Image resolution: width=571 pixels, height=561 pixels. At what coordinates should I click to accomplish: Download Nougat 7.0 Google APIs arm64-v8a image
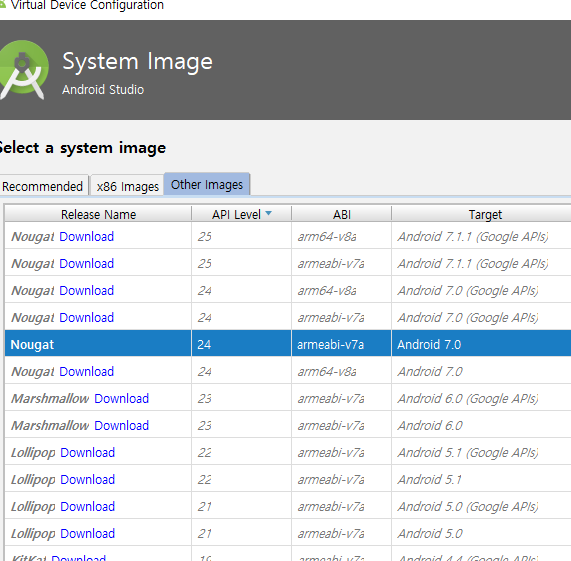[x=87, y=291]
